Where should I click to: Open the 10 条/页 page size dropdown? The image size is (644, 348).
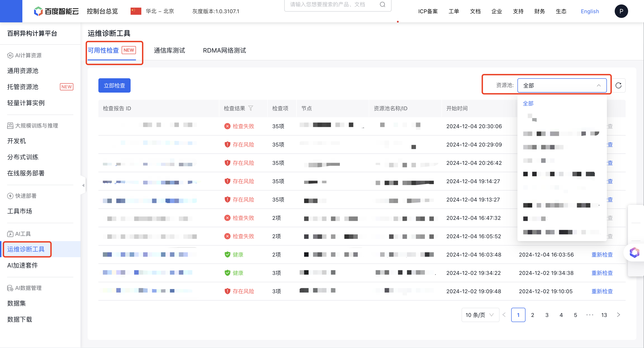click(x=480, y=315)
